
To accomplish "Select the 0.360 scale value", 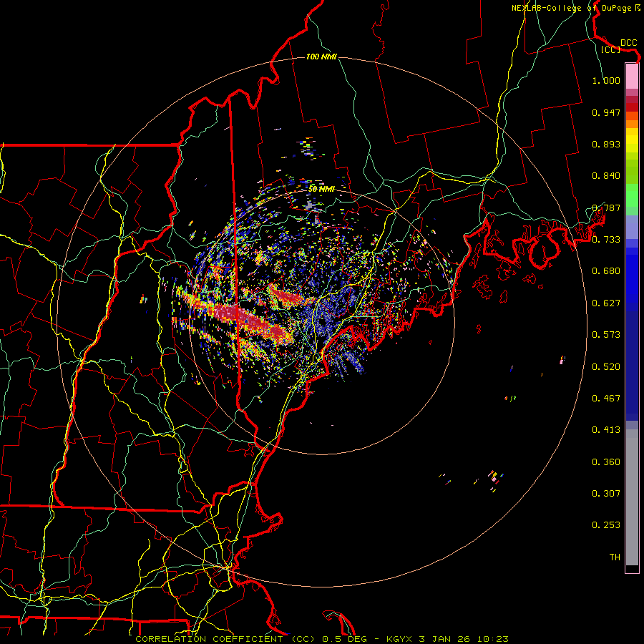I will click(606, 462).
